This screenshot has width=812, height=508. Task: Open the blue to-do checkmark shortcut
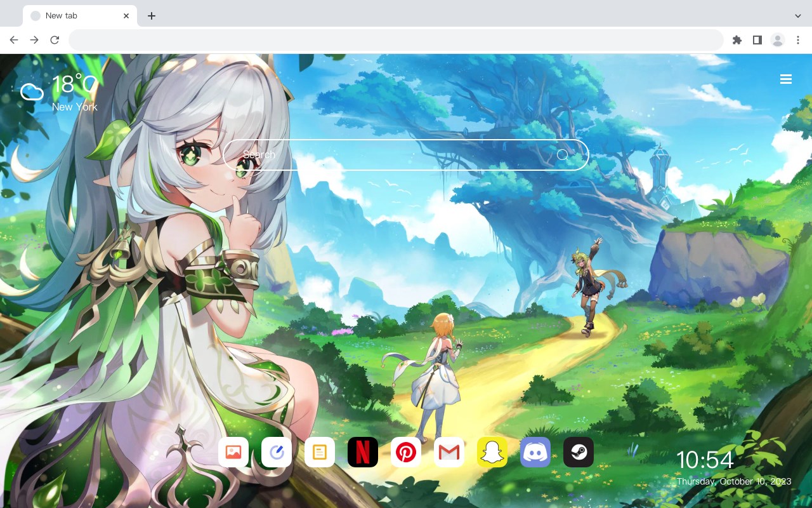(x=277, y=452)
